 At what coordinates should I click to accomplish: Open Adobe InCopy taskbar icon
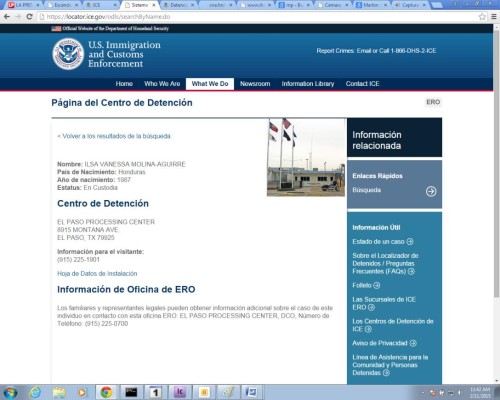point(180,392)
